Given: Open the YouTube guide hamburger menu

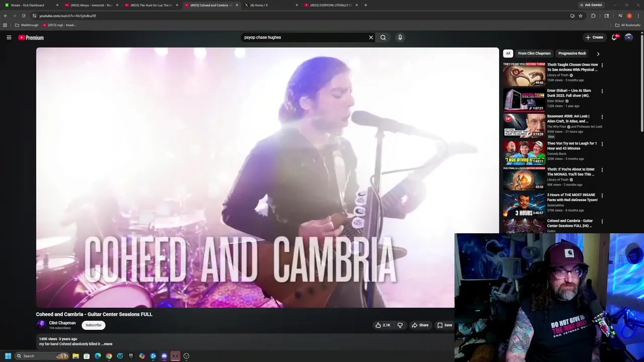Looking at the screenshot, I should 9,38.
